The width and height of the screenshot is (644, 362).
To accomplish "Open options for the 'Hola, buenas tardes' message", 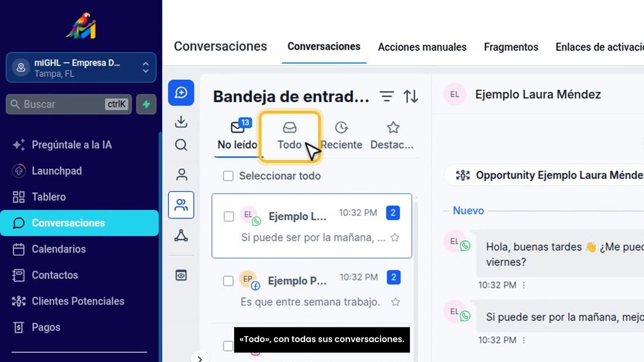I will tap(523, 285).
